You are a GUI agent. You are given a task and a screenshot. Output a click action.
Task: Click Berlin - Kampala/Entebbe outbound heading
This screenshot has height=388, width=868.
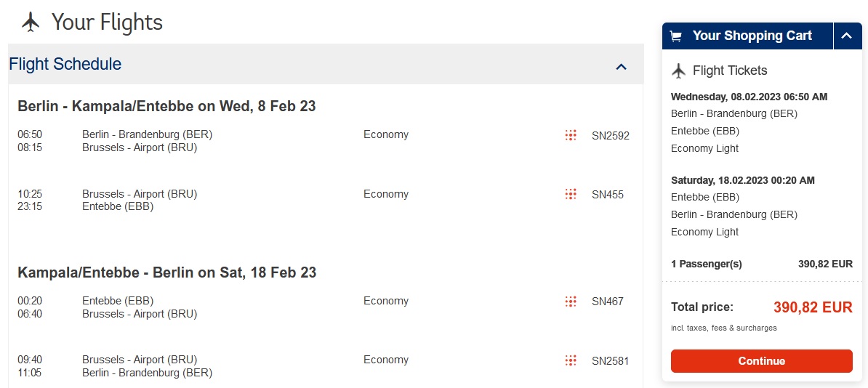166,105
